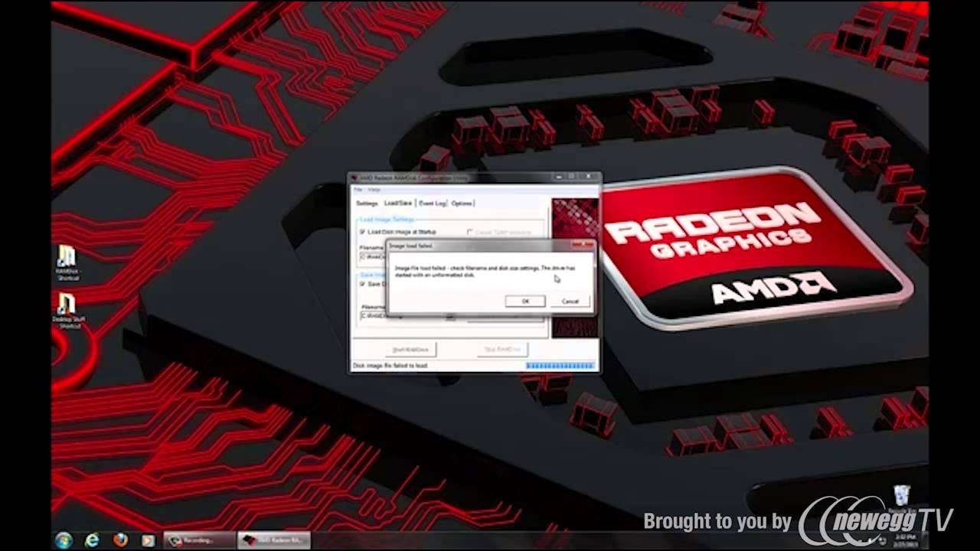Click the error message text in dialog

(x=484, y=272)
